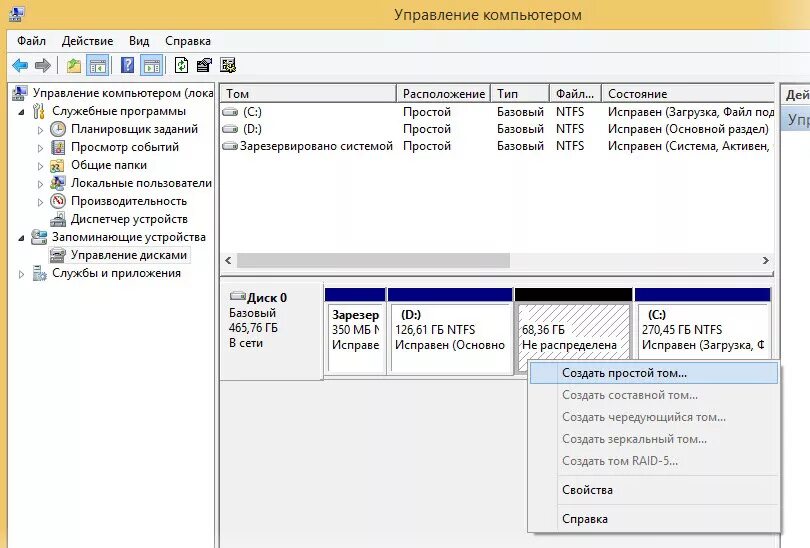The height and width of the screenshot is (548, 810).
Task: Click the Computer Management title bar icon
Action: tap(15, 14)
